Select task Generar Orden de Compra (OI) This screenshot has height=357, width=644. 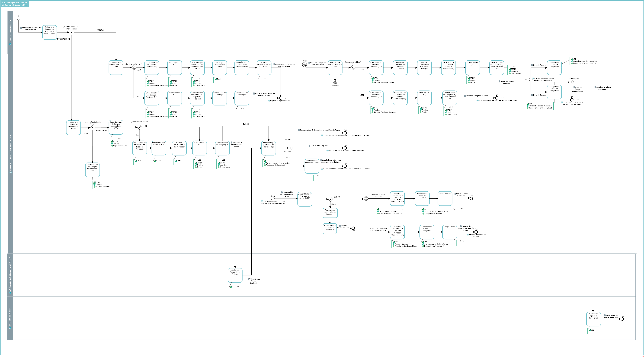[x=222, y=148]
